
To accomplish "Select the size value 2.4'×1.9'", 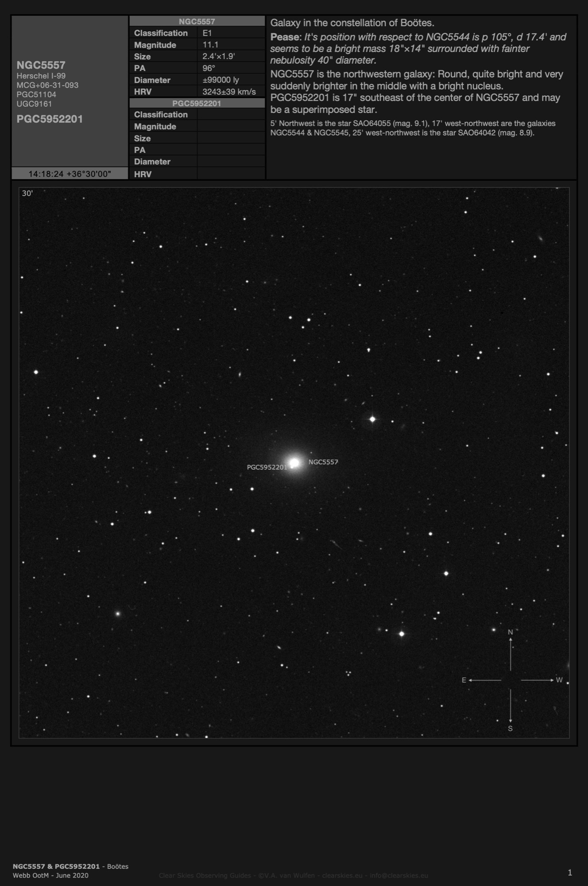I will point(219,56).
